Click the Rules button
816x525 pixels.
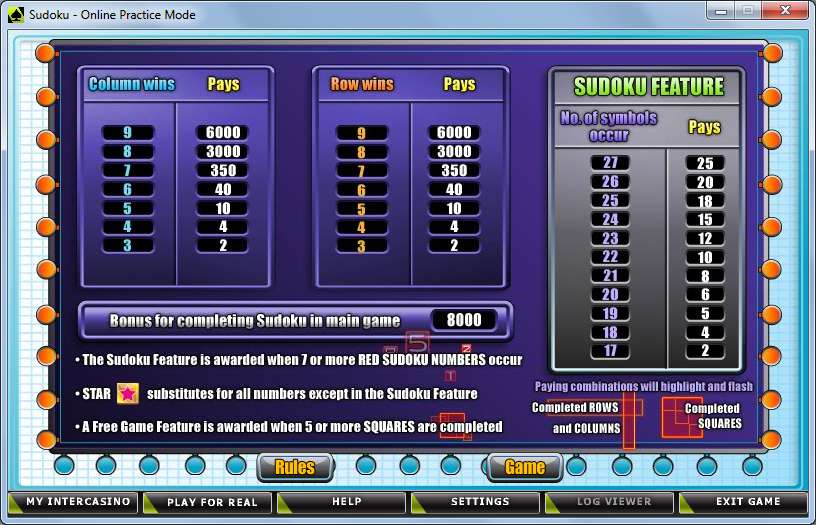pyautogui.click(x=295, y=467)
